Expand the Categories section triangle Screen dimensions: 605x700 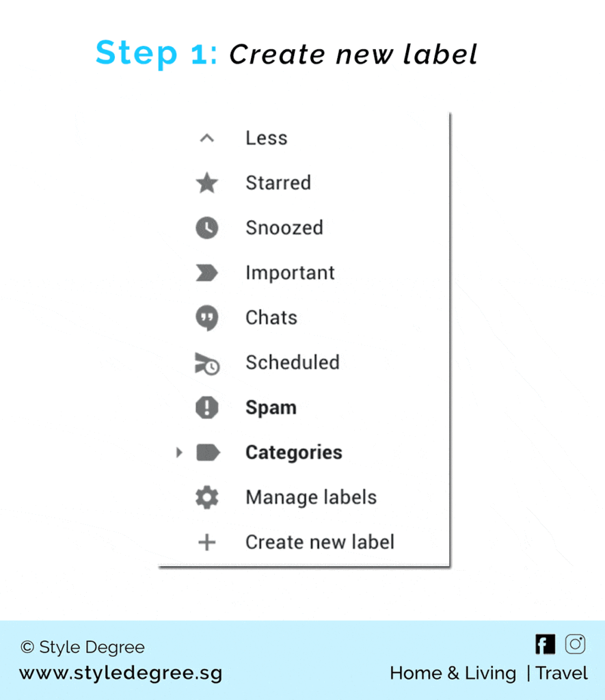tap(179, 452)
